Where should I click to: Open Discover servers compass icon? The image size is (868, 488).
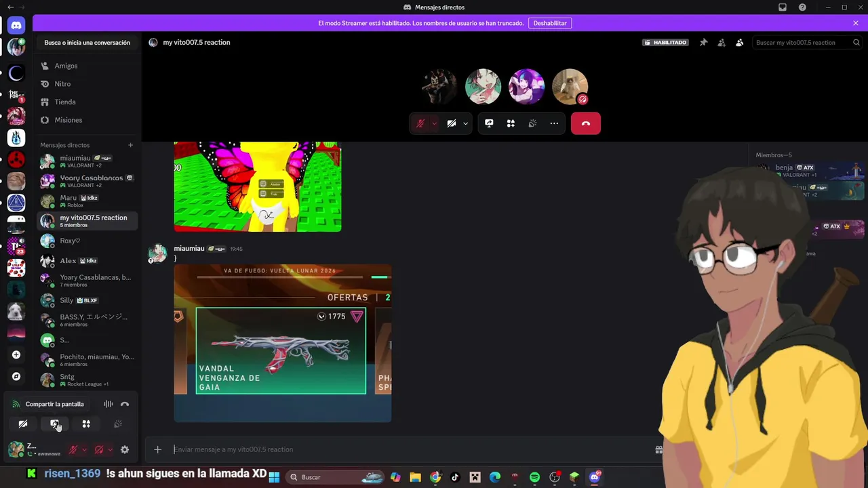pyautogui.click(x=16, y=376)
